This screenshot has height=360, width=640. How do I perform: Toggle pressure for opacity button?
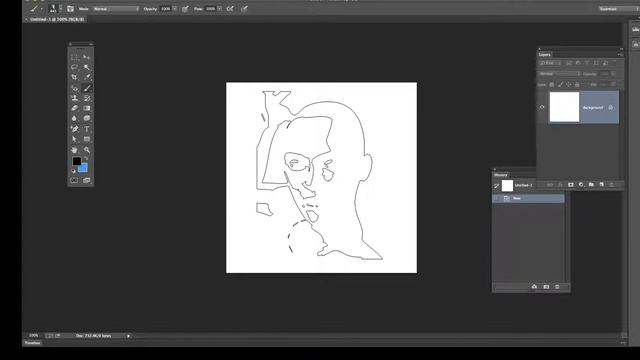[185, 9]
